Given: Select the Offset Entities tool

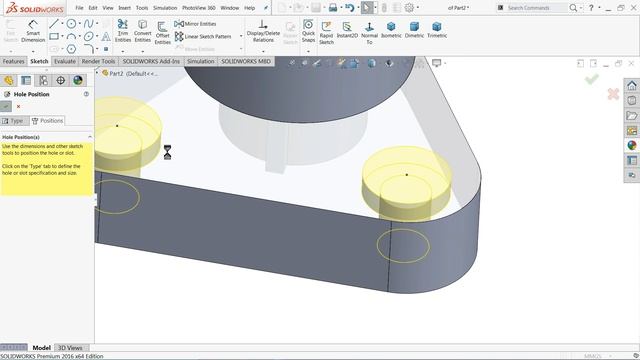Looking at the screenshot, I should pos(162,33).
